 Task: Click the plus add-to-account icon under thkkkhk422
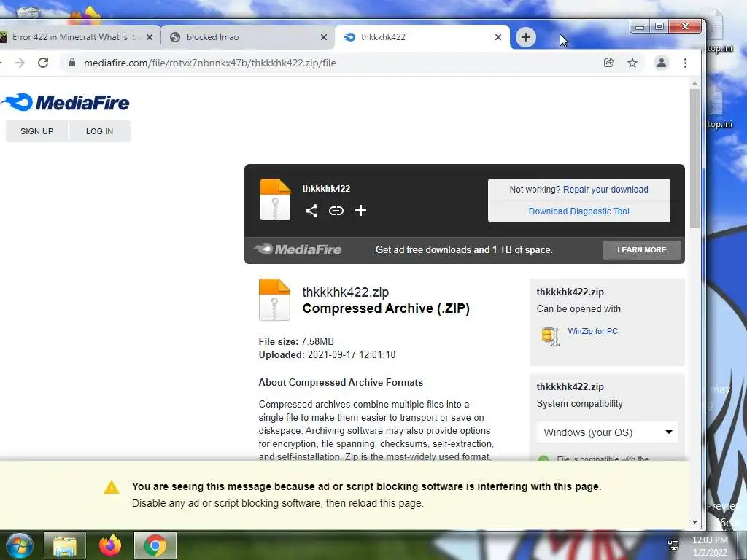[x=360, y=211]
